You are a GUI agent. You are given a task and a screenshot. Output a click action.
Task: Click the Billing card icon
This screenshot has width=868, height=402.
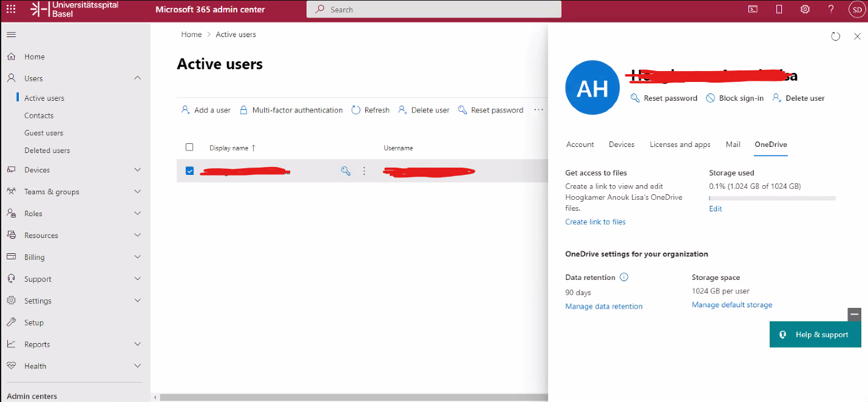click(x=11, y=257)
